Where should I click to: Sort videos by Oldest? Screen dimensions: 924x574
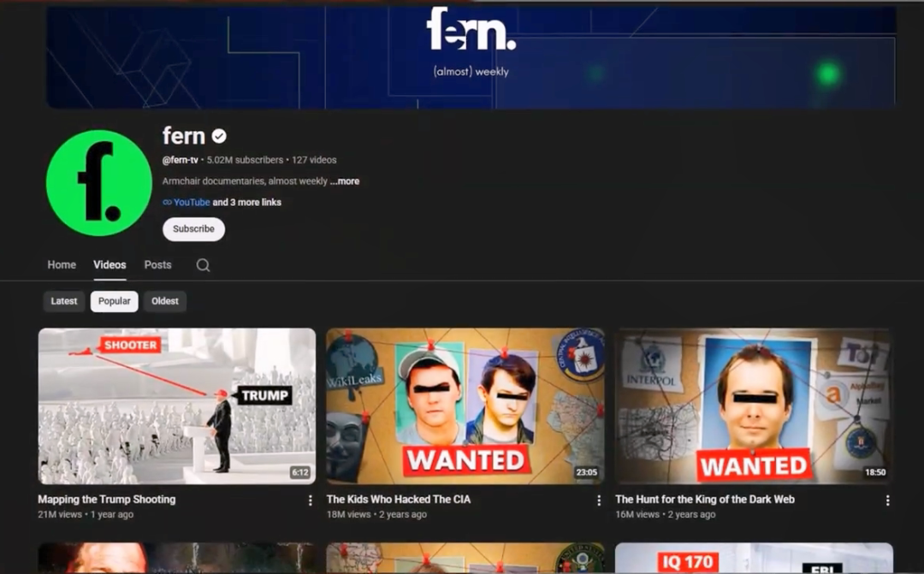click(165, 301)
